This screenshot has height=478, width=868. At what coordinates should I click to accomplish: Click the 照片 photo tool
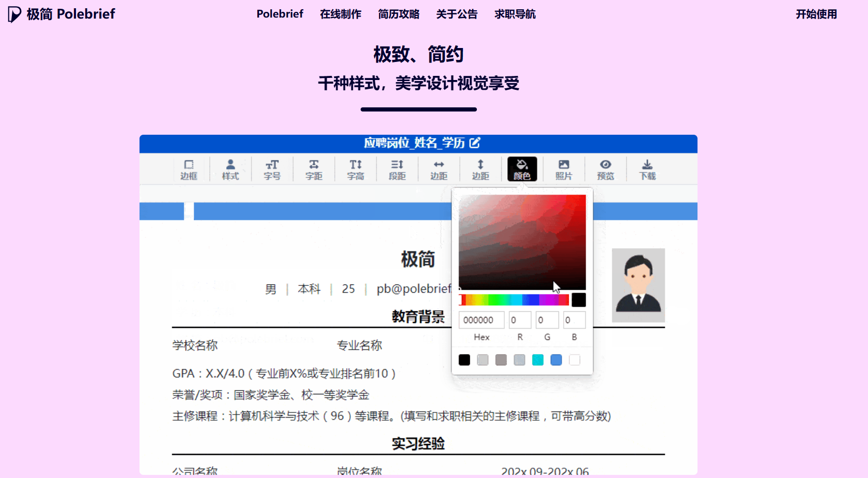point(564,169)
